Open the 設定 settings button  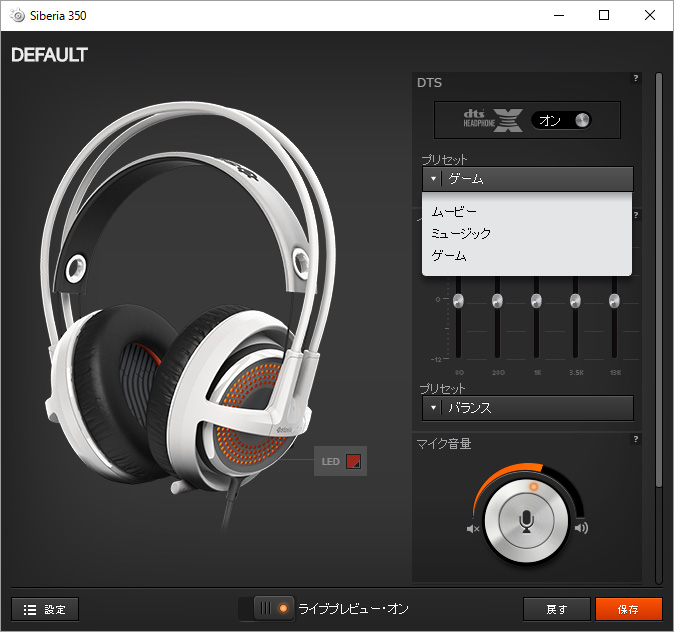pyautogui.click(x=45, y=609)
